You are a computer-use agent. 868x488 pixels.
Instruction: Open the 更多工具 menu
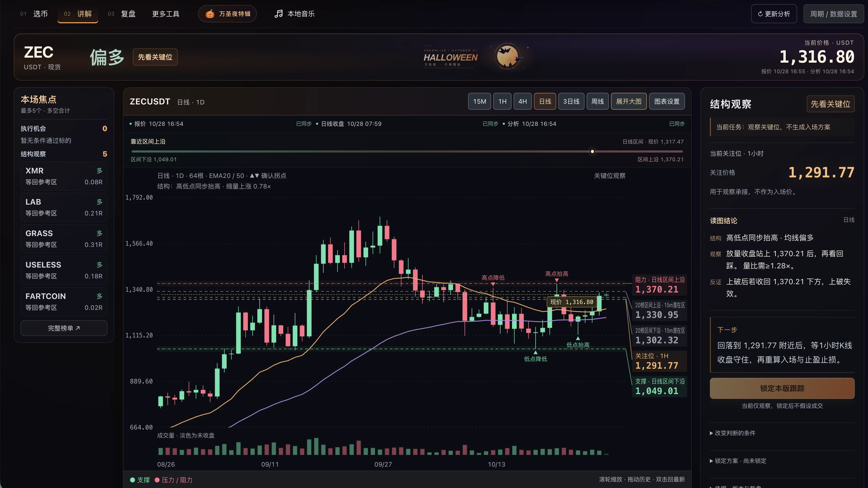[166, 14]
